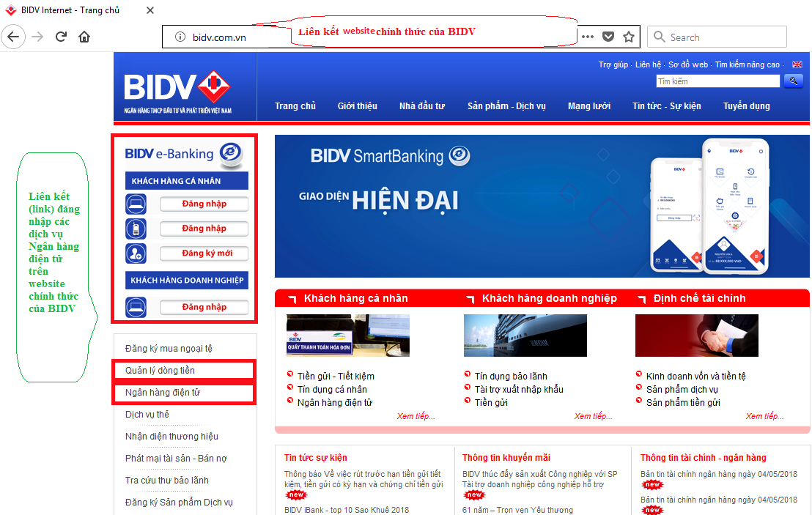Open Tra cứu thư bảo lãnh link
The width and height of the screenshot is (812, 515).
167,481
